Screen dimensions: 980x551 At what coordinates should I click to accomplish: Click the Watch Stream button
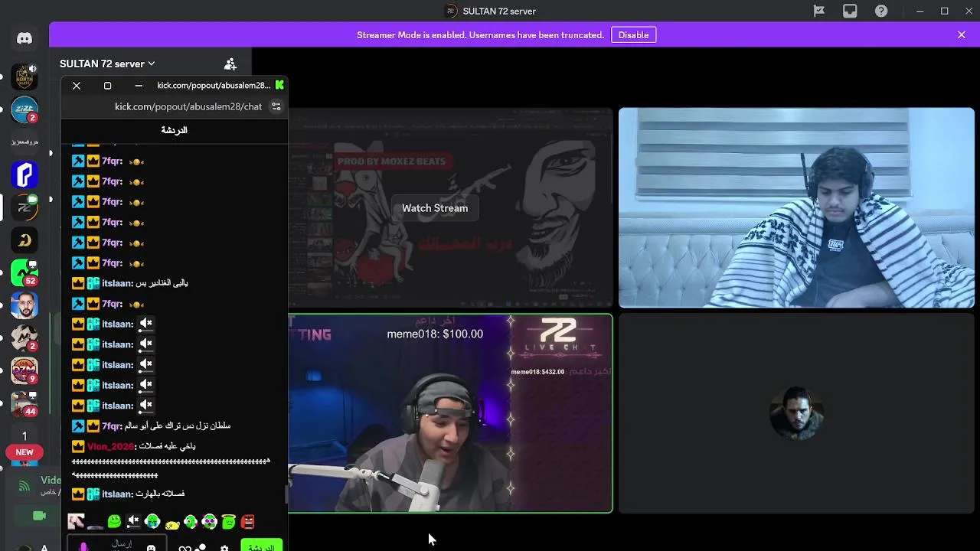(435, 208)
